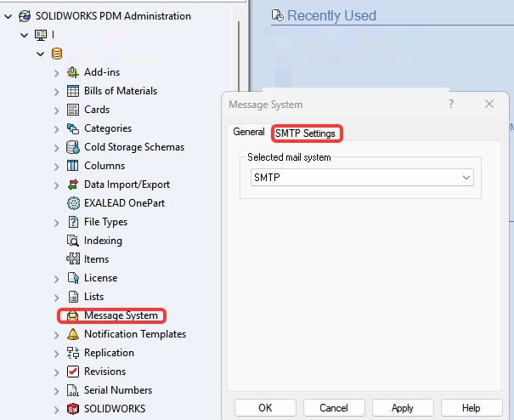514x420 pixels.
Task: Click the Notification Templates bell icon
Action: (73, 334)
